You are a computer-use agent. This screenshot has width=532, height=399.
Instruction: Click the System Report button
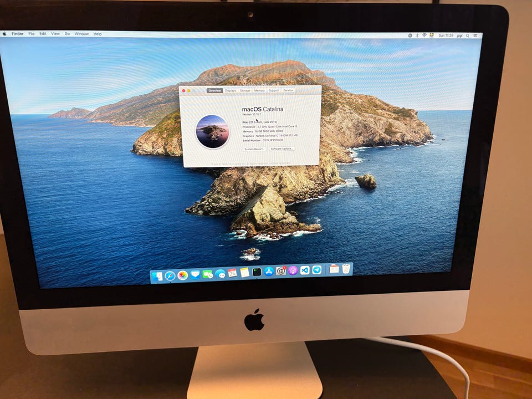pos(254,149)
